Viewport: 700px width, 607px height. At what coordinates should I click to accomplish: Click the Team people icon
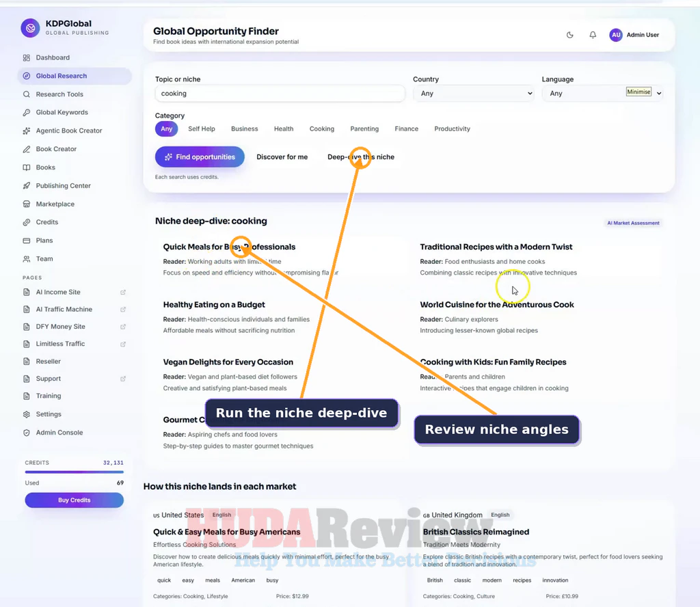(27, 259)
